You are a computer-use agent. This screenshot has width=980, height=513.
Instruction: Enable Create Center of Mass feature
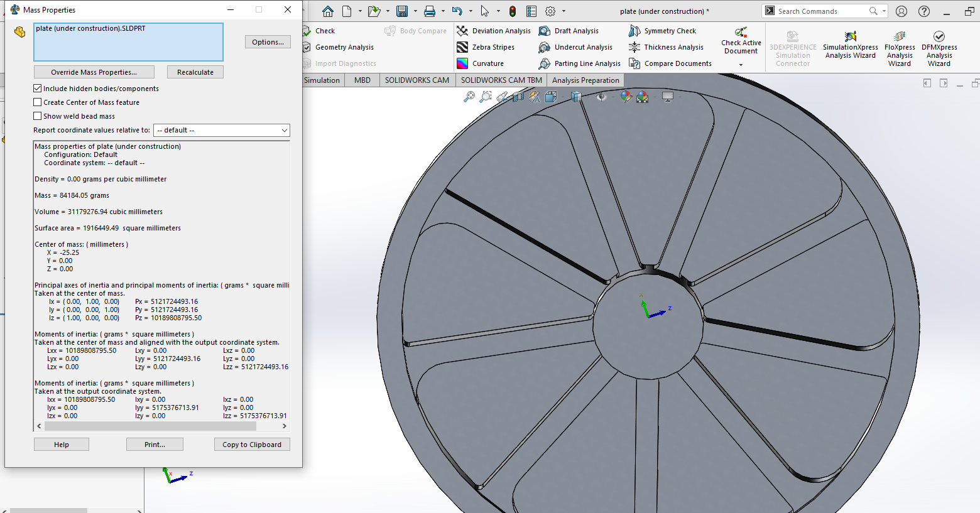(38, 102)
